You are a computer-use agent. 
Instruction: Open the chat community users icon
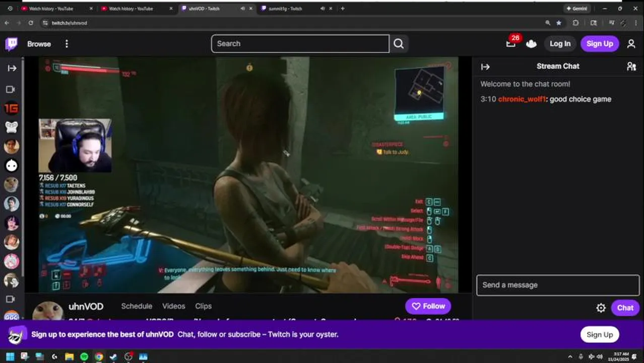631,67
